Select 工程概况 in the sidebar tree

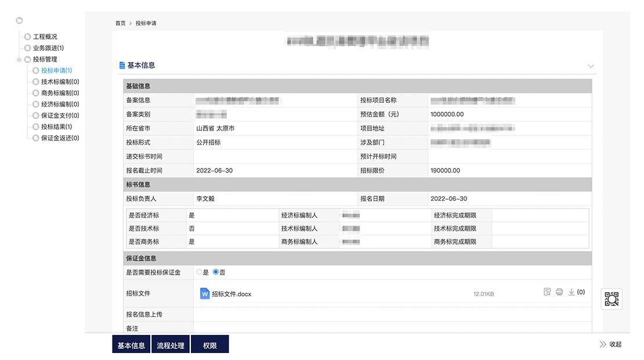[x=45, y=37]
